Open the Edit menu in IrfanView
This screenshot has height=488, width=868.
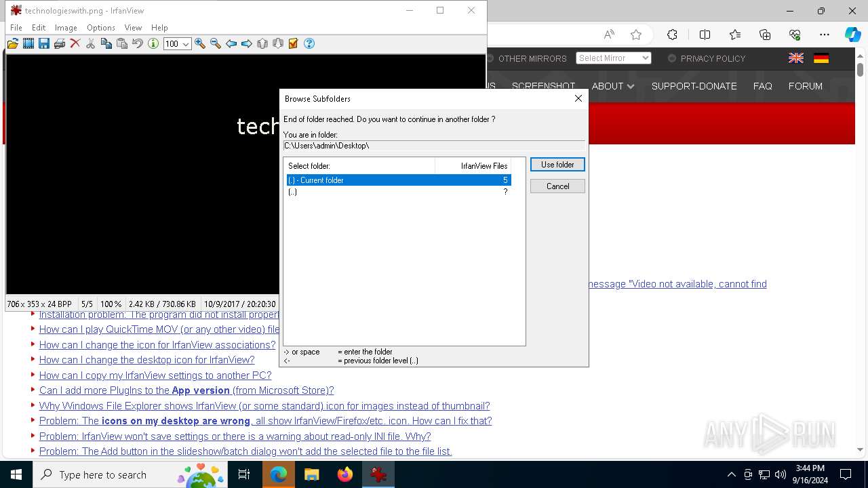(39, 28)
